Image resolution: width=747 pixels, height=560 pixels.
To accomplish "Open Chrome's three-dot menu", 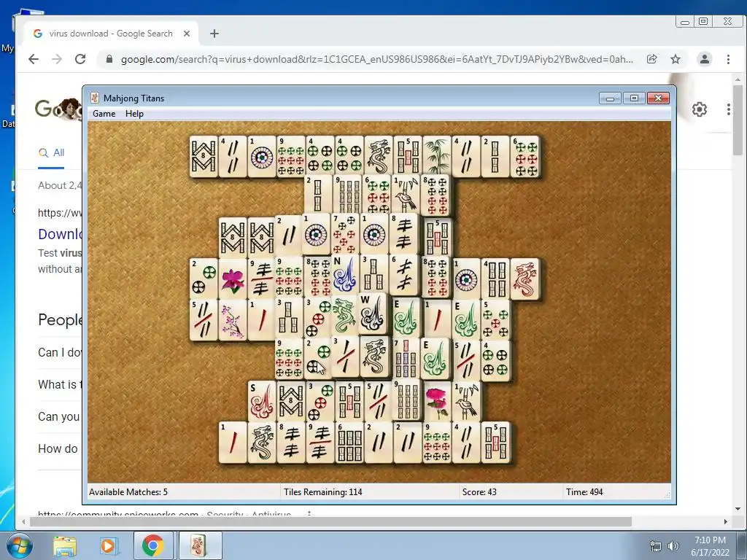I will pyautogui.click(x=728, y=59).
